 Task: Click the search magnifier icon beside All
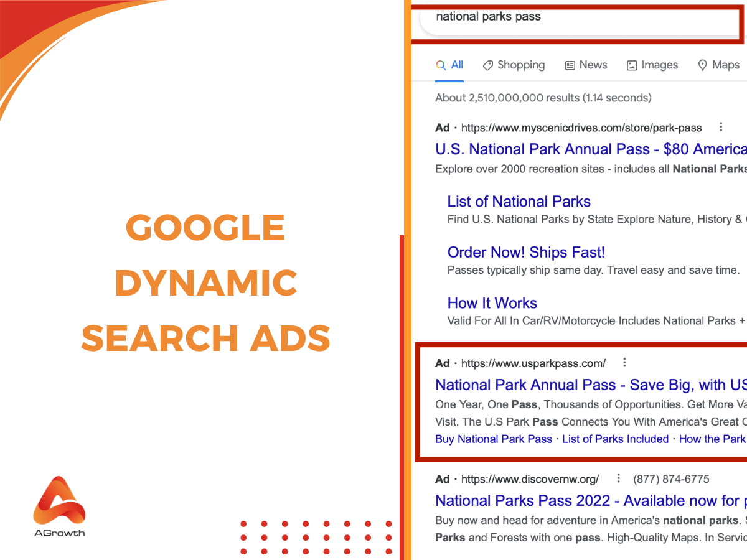click(441, 65)
